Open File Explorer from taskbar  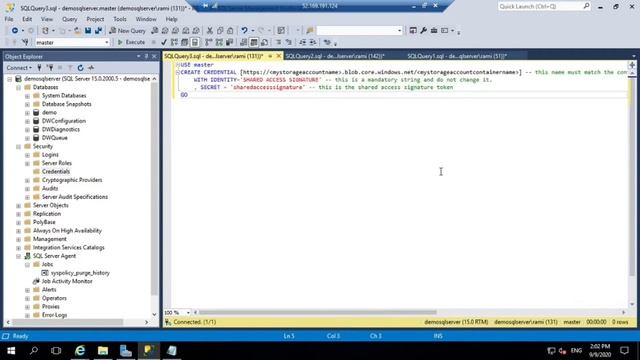[103, 351]
